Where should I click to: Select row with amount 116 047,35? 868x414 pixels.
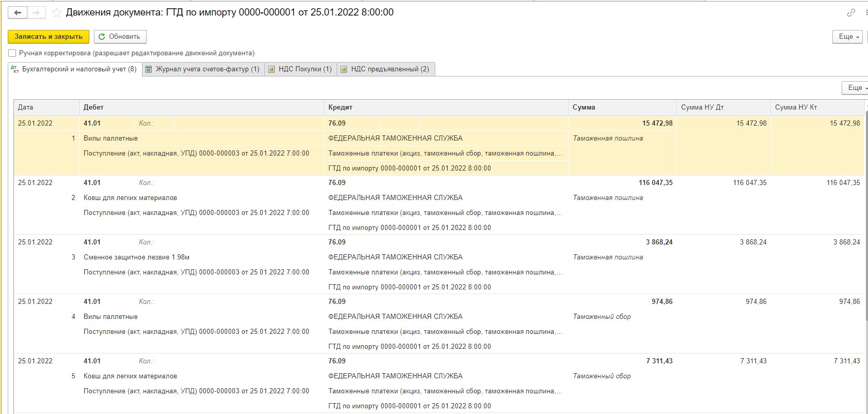[655, 183]
